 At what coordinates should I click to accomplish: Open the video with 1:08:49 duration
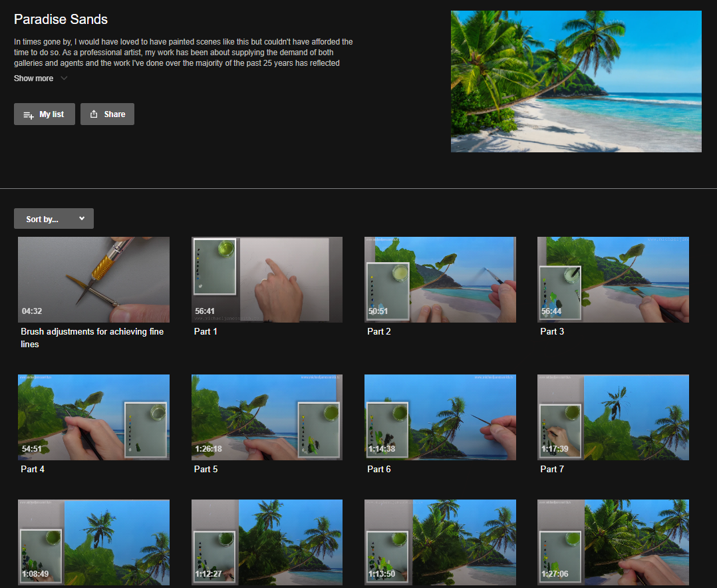click(x=94, y=543)
